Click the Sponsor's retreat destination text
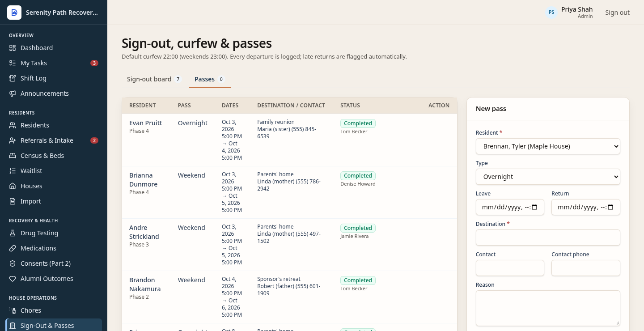Viewport: 644px width, 331px height. click(x=279, y=279)
